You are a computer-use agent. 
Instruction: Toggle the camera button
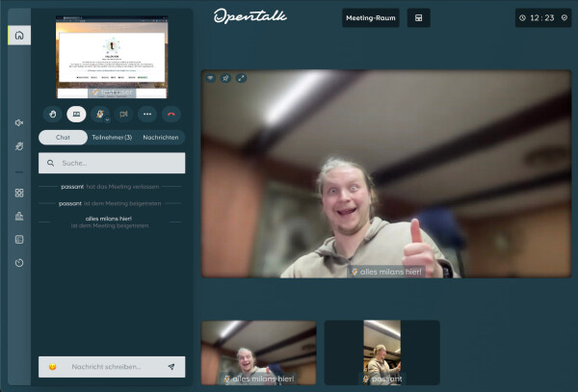123,115
